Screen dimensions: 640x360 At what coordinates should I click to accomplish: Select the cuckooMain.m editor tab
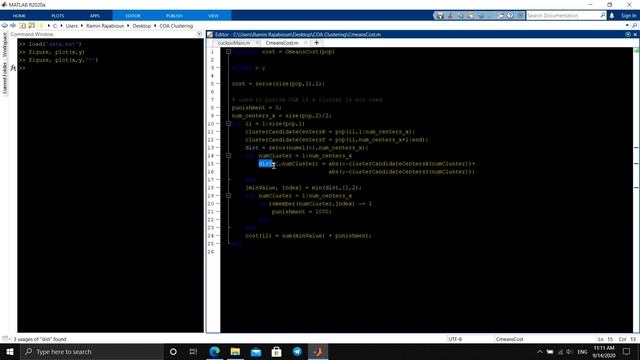click(233, 43)
